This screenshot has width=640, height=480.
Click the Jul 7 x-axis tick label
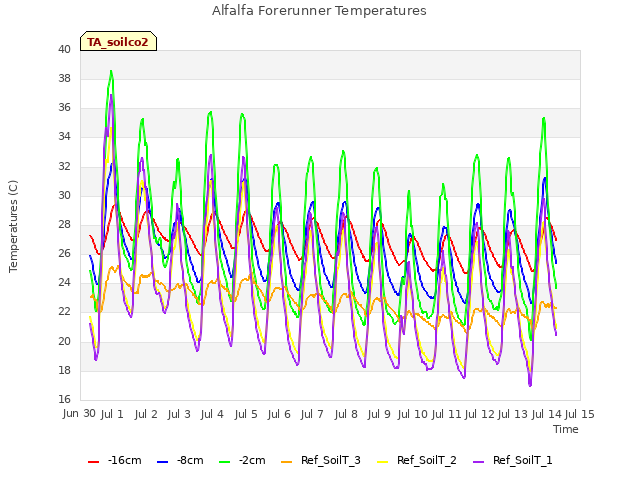tap(312, 414)
